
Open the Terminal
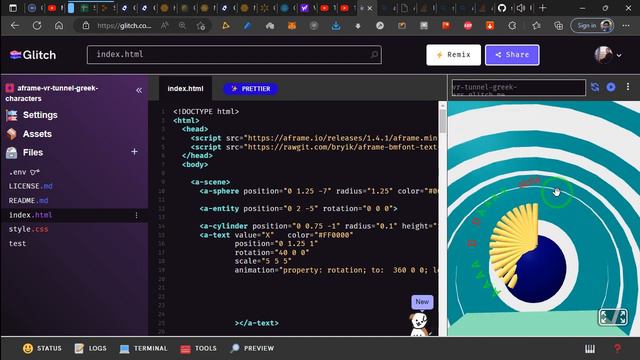coord(143,348)
